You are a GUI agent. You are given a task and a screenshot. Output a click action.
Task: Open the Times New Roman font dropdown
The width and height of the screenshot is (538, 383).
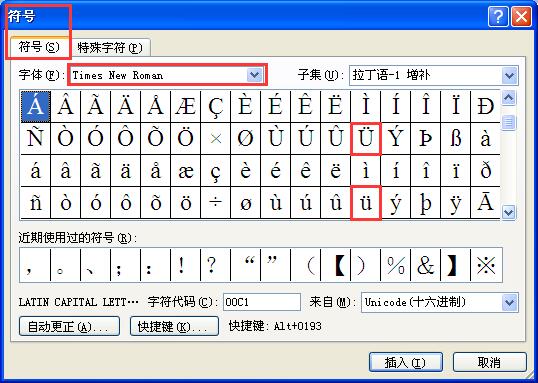point(254,75)
